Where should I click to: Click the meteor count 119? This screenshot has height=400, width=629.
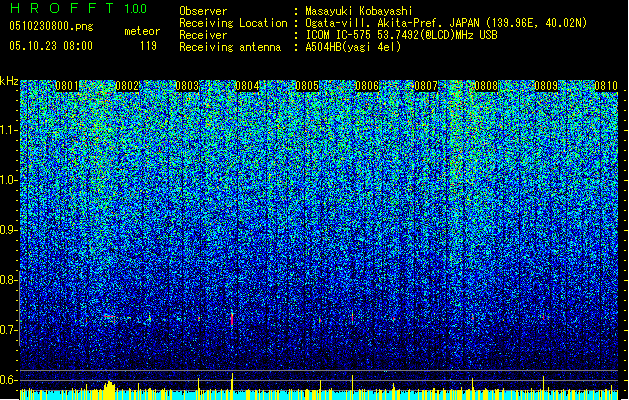(x=148, y=46)
